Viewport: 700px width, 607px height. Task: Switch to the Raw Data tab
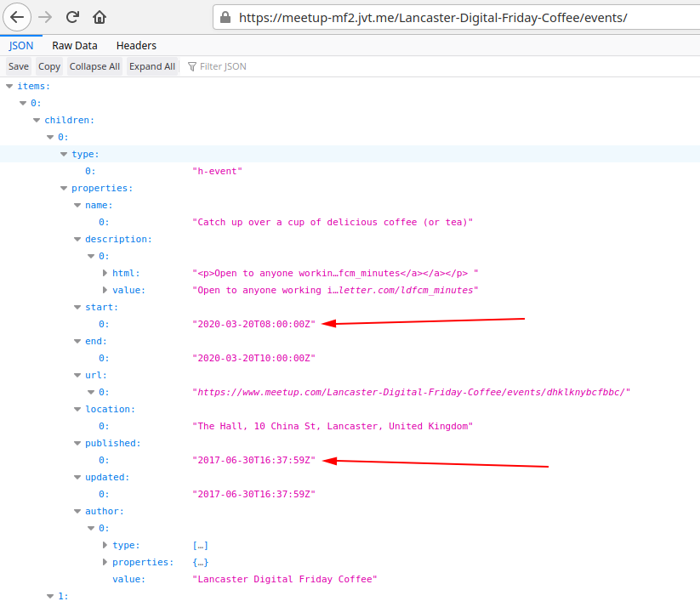coord(75,46)
